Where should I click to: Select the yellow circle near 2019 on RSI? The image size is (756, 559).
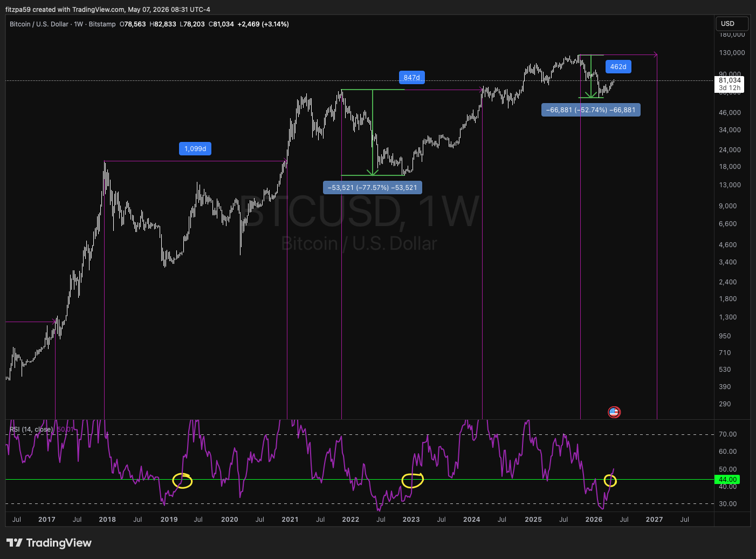pos(182,480)
